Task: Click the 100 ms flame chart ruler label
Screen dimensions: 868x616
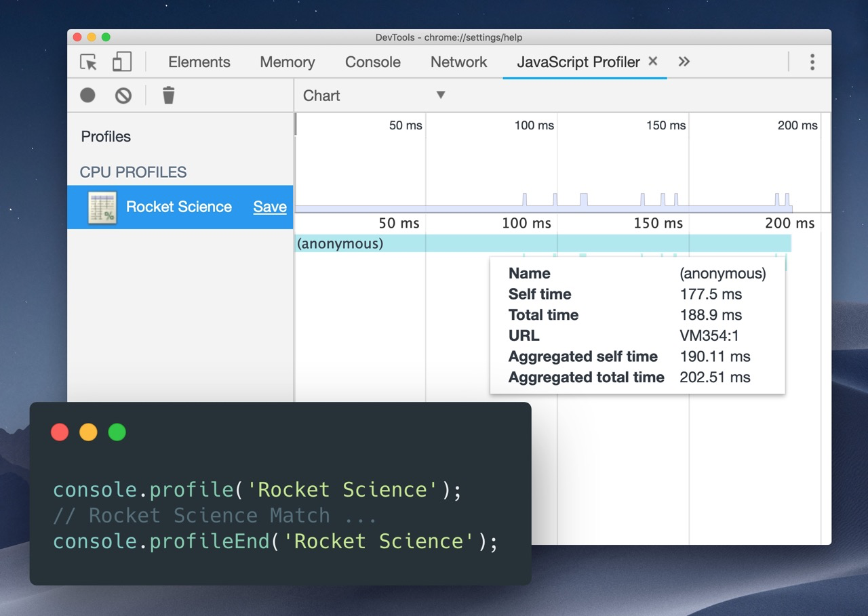Action: [527, 223]
